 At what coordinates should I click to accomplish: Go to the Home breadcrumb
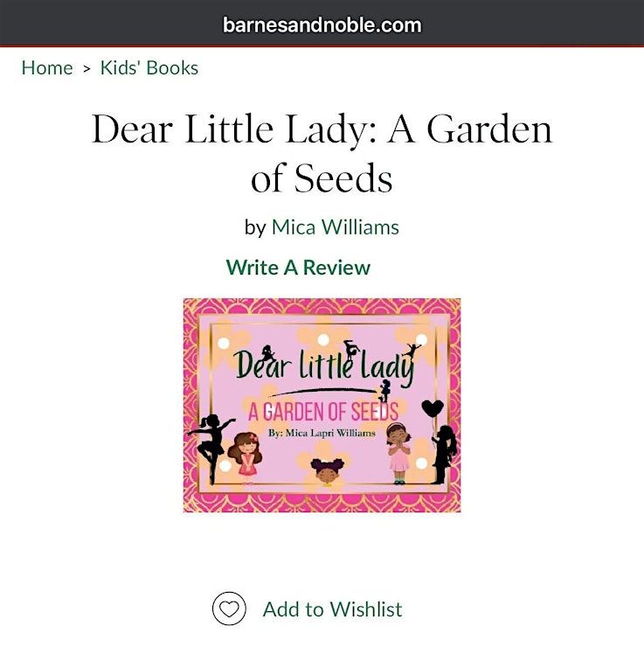coord(47,67)
